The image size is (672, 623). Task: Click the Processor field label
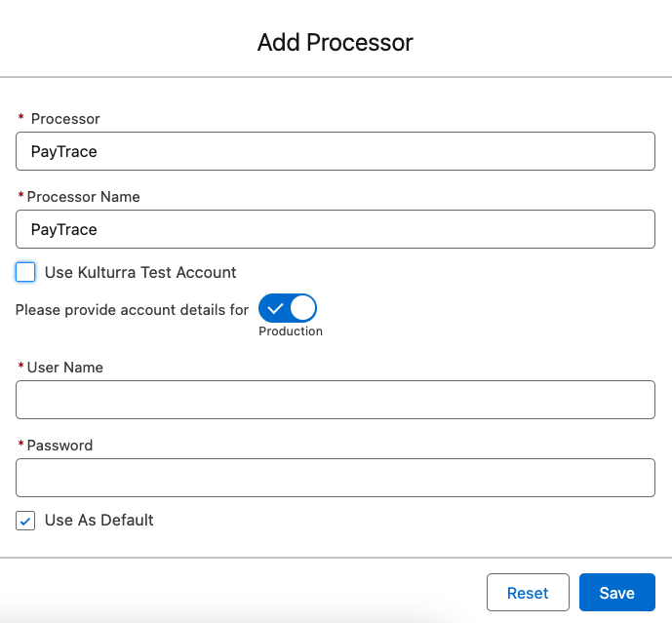(x=65, y=119)
